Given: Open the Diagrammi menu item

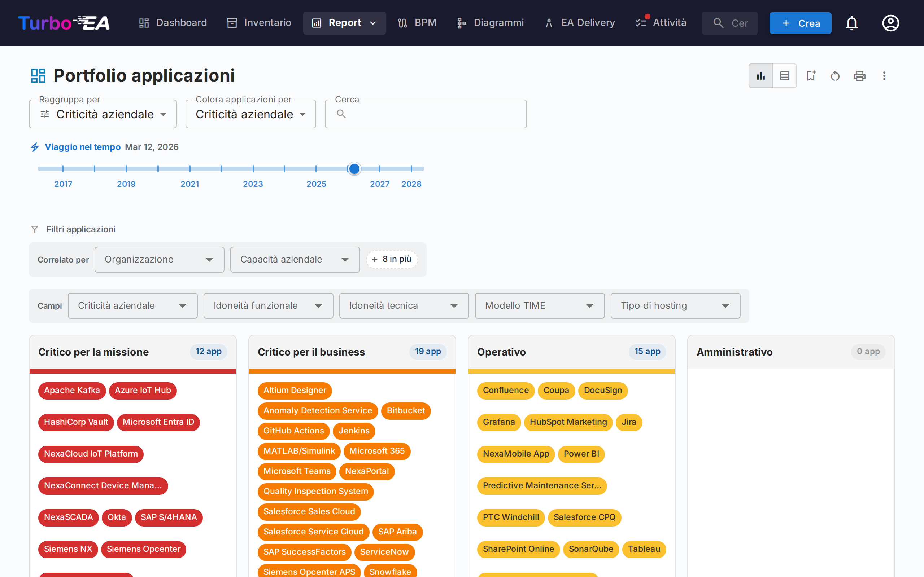Looking at the screenshot, I should [x=490, y=23].
